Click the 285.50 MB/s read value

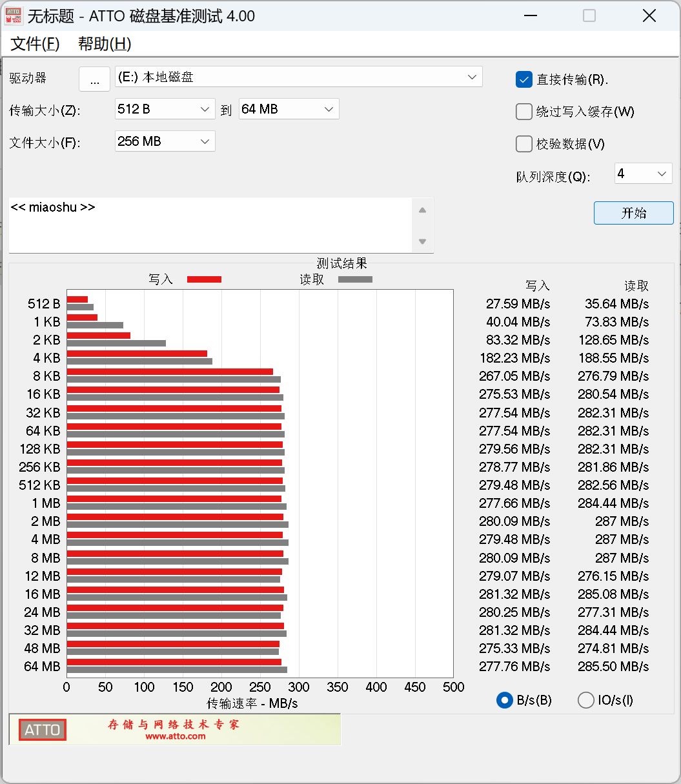[x=613, y=666]
